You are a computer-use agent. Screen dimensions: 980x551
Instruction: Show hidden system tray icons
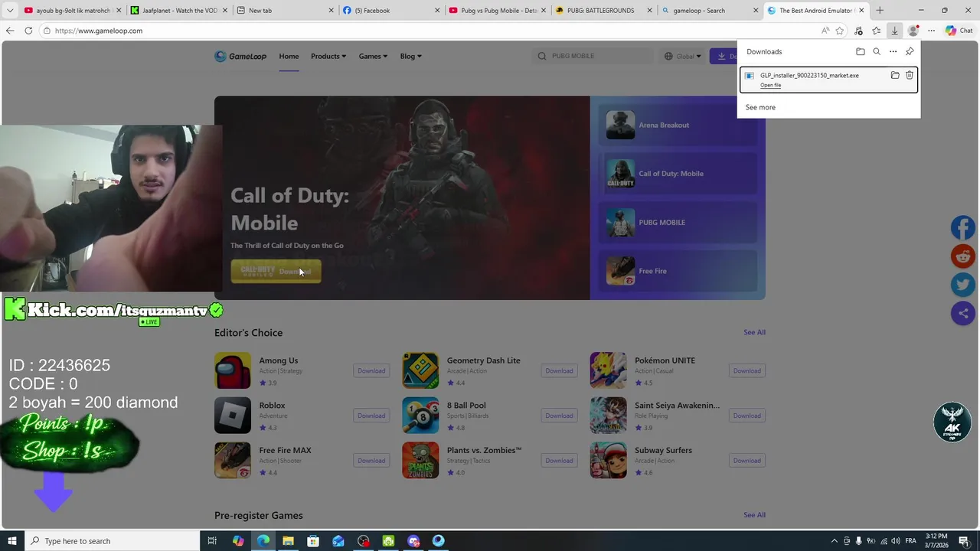point(835,541)
